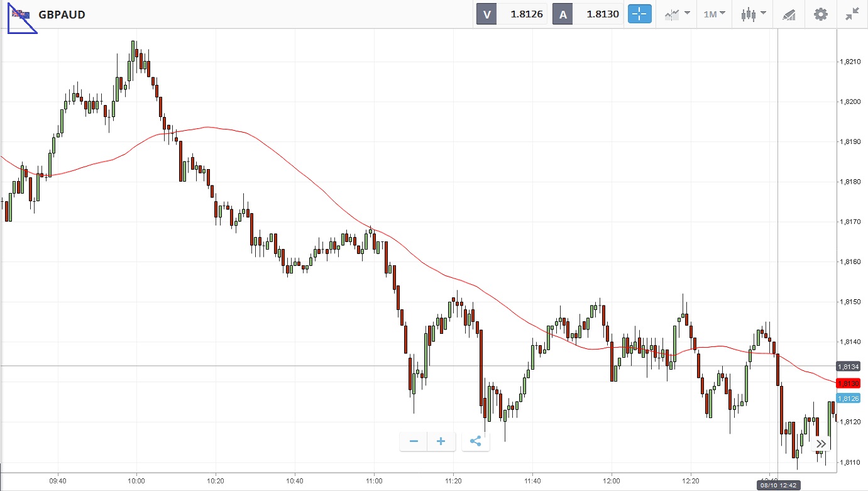Image resolution: width=868 pixels, height=491 pixels.
Task: Click the GBPAUD flag icon
Action: click(20, 14)
